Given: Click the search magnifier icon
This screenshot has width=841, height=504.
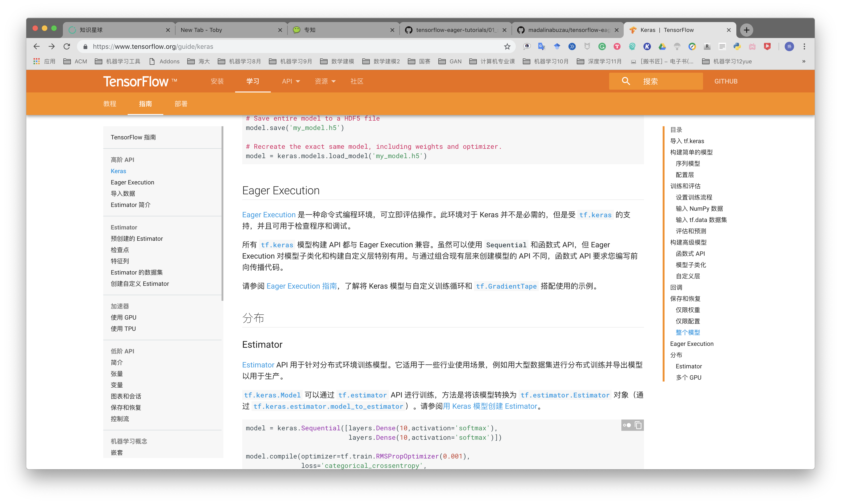Looking at the screenshot, I should (626, 81).
